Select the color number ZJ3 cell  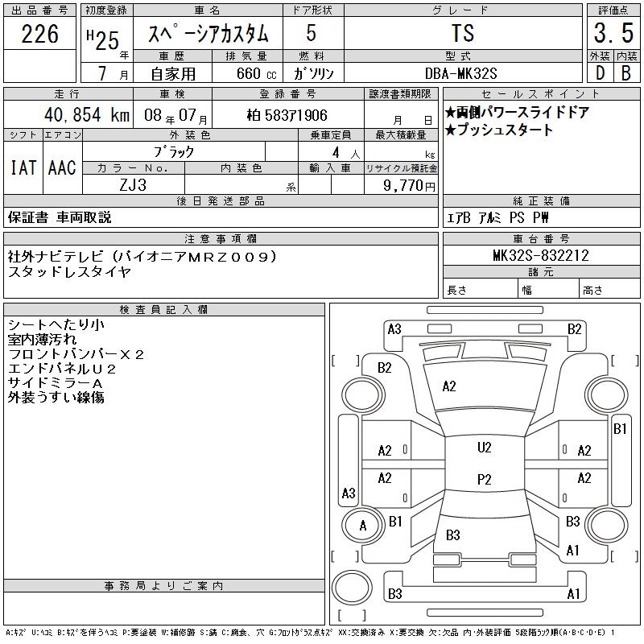pyautogui.click(x=134, y=184)
